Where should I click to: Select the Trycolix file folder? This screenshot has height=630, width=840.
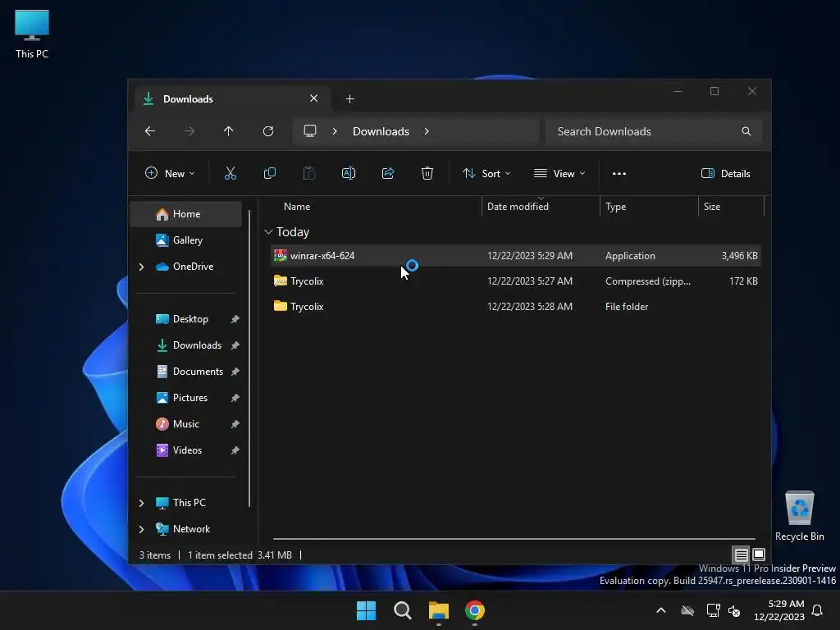pos(515,307)
